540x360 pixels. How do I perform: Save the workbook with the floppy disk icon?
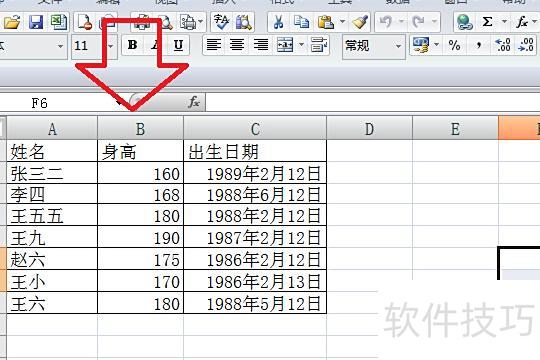[x=35, y=22]
